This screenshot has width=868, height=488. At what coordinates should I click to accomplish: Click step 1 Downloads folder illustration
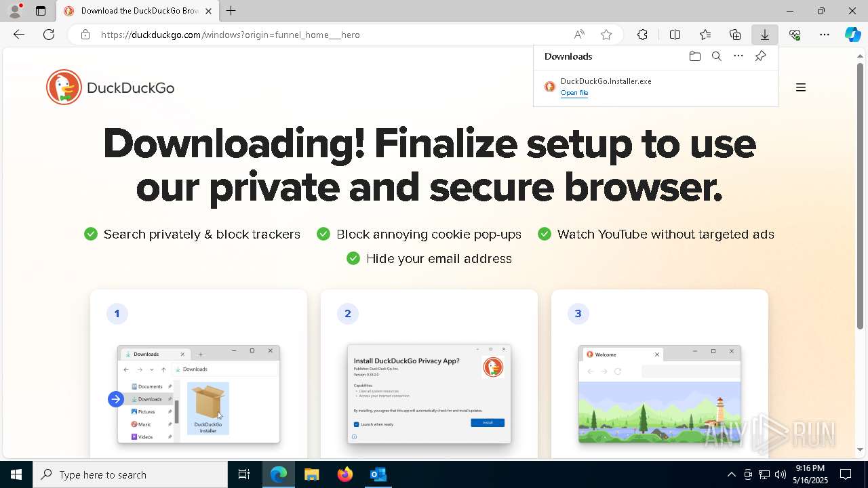(x=199, y=394)
